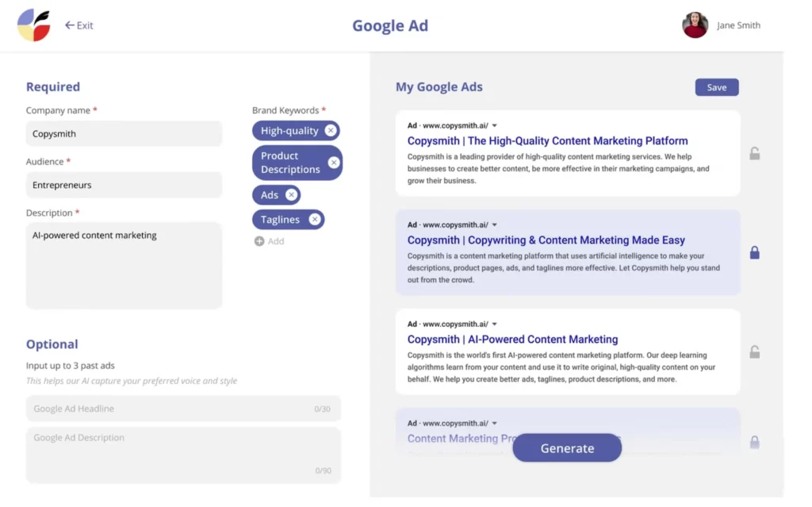
Task: Open dropdown arrow on Copywriting & Content Marketing ad
Action: [x=495, y=225]
